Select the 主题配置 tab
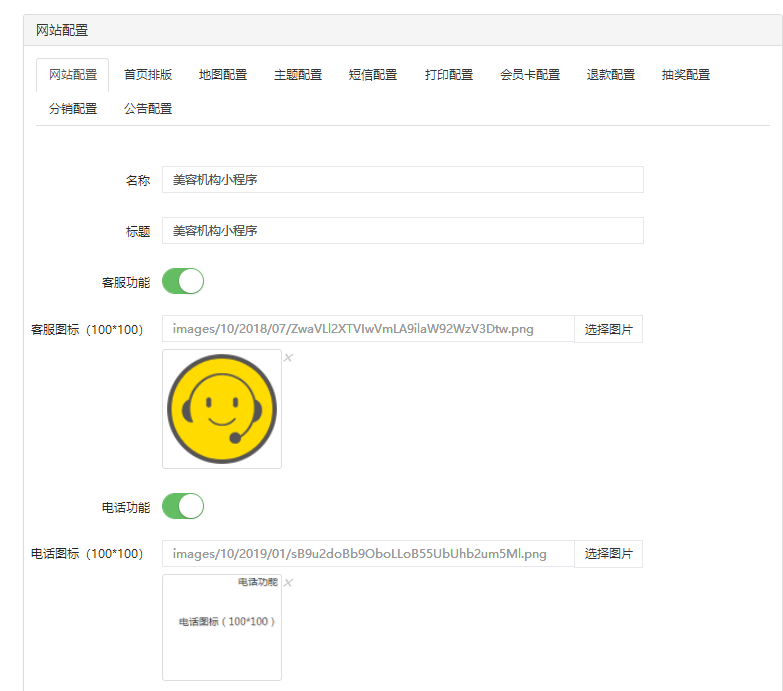Image resolution: width=783 pixels, height=691 pixels. point(298,75)
